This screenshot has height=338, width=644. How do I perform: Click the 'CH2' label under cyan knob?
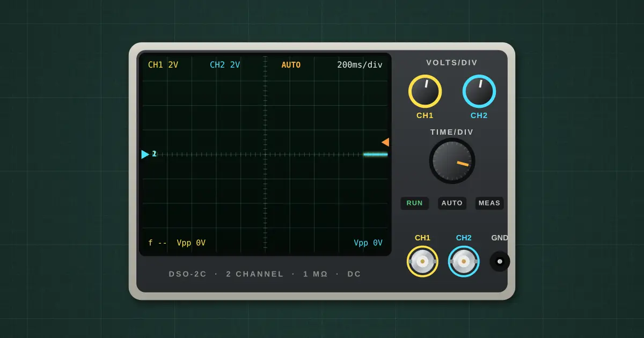pos(479,115)
